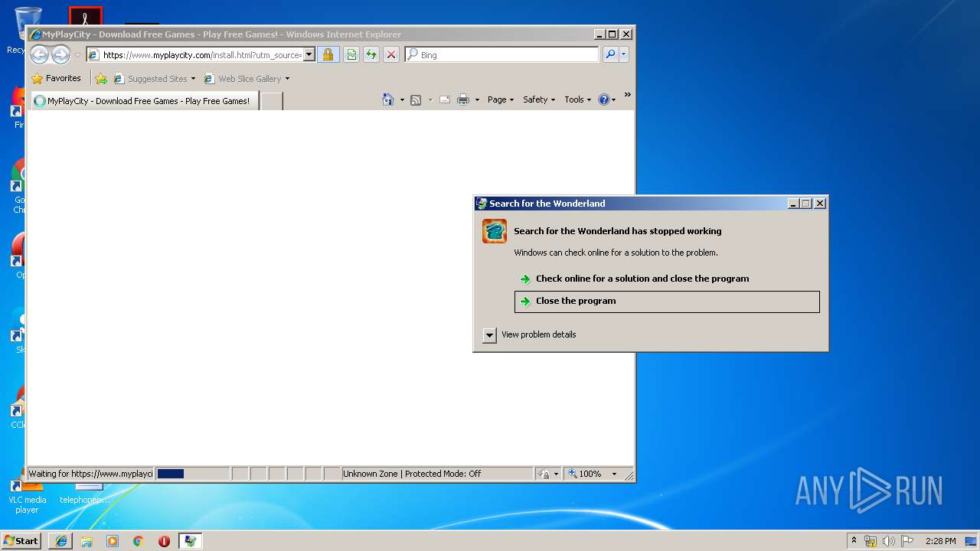The image size is (980, 551).
Task: Click the page loading progress bar
Action: [192, 474]
